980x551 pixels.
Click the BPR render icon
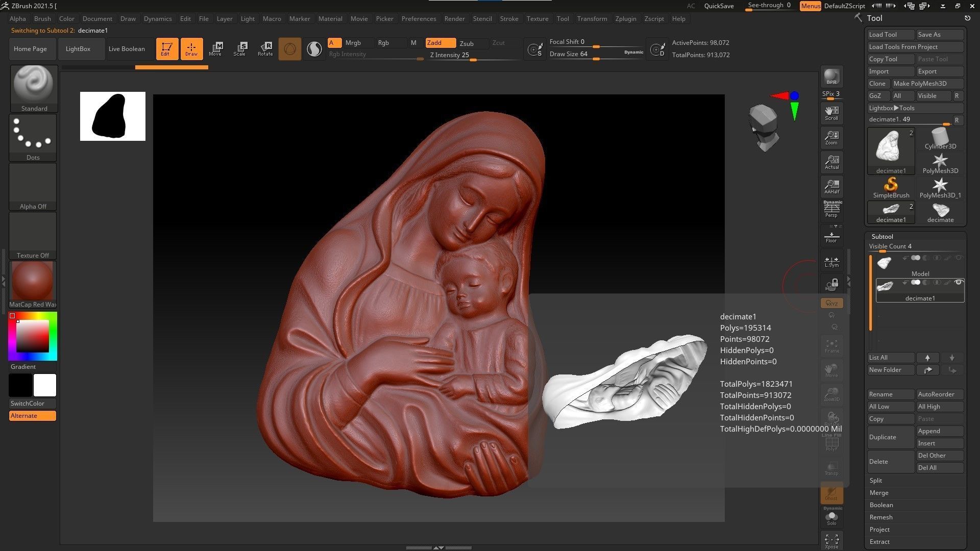coord(831,77)
